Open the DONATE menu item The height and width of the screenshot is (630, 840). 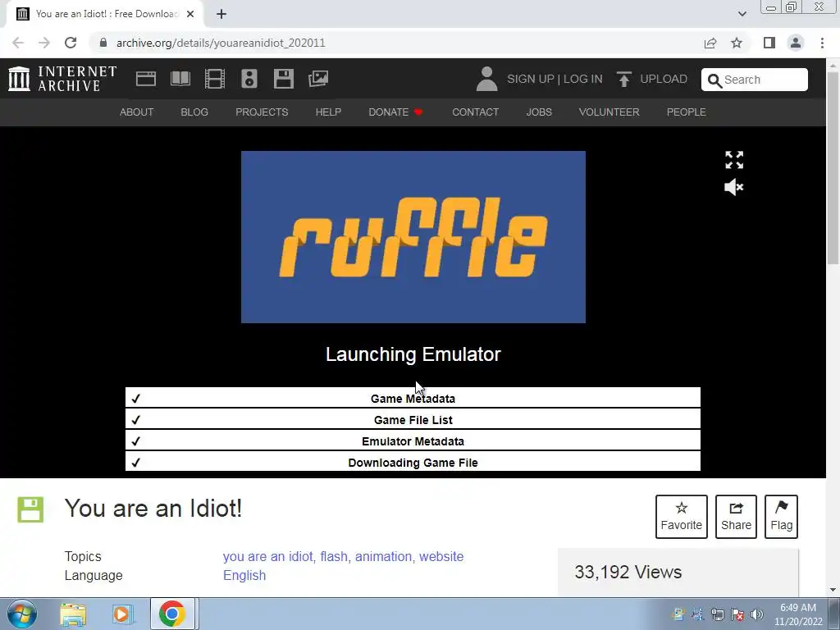pyautogui.click(x=395, y=112)
